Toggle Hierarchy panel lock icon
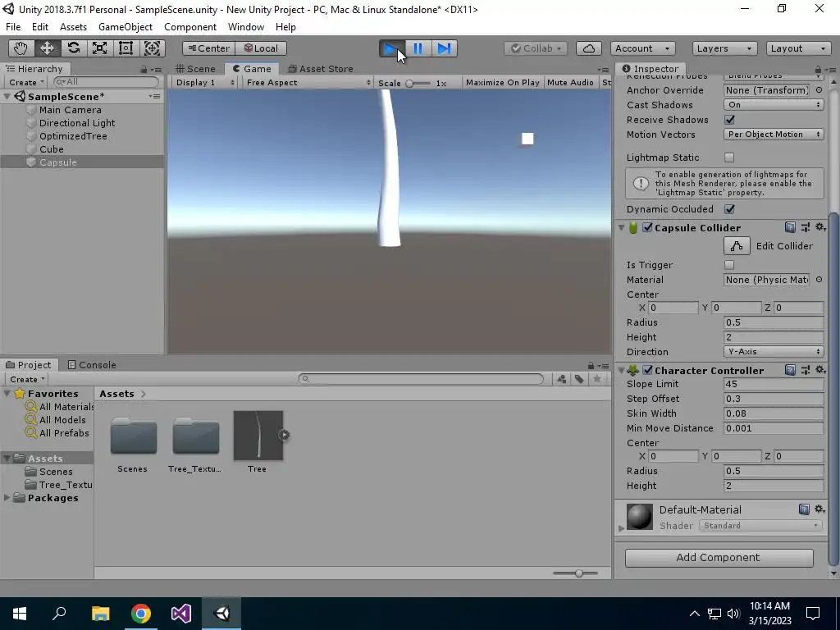Viewport: 840px width, 630px height. tap(144, 69)
